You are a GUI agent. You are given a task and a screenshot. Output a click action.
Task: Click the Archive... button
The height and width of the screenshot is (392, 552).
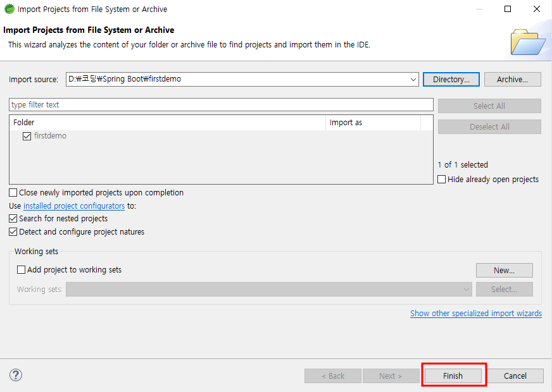click(512, 80)
